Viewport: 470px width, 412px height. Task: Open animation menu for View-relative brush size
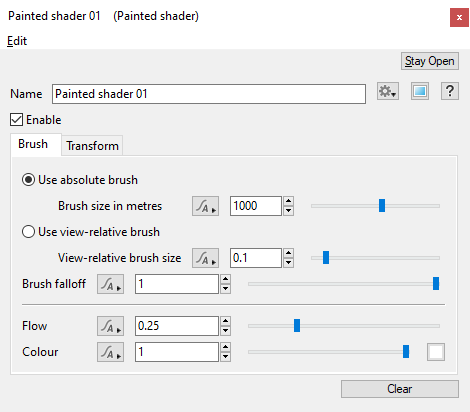pyautogui.click(x=205, y=258)
